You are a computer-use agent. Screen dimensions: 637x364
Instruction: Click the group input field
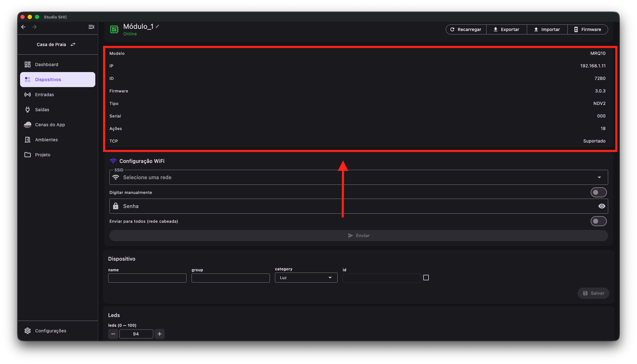(x=231, y=278)
